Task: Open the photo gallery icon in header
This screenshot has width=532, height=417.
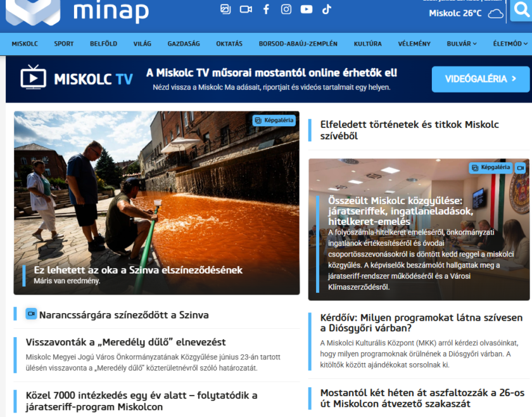Action: (225, 9)
